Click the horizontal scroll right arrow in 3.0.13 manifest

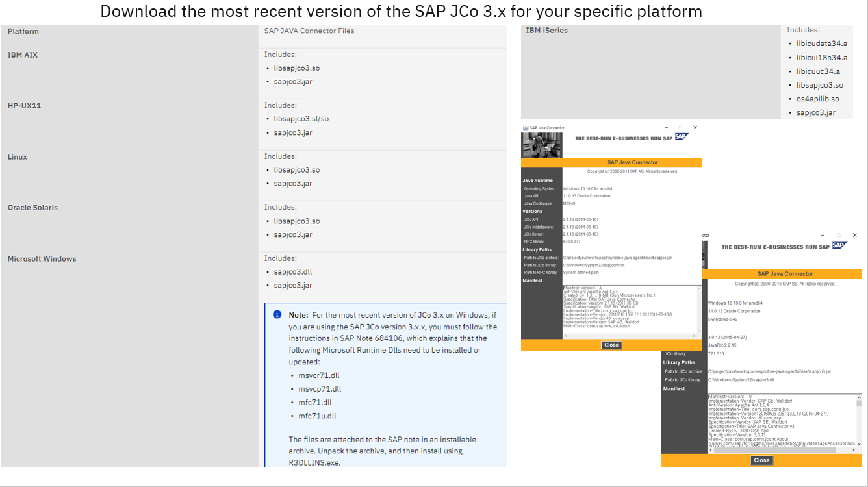pyautogui.click(x=853, y=450)
